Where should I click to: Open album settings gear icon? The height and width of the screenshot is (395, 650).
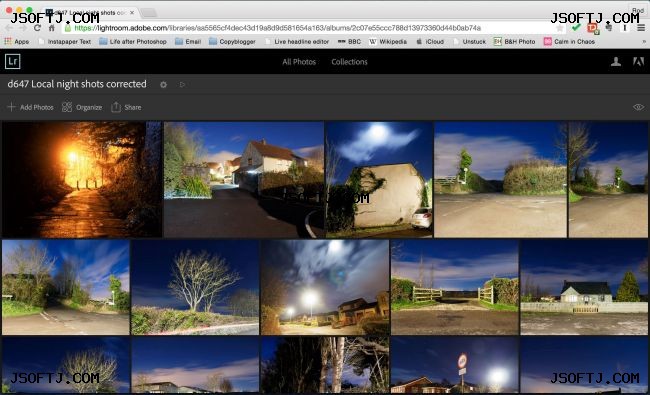(163, 85)
